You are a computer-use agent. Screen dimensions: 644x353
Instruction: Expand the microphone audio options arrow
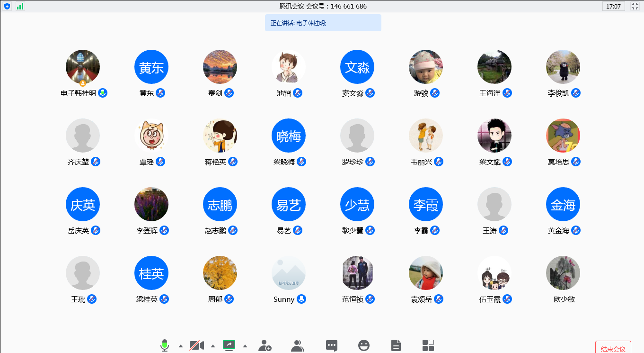[180, 346]
